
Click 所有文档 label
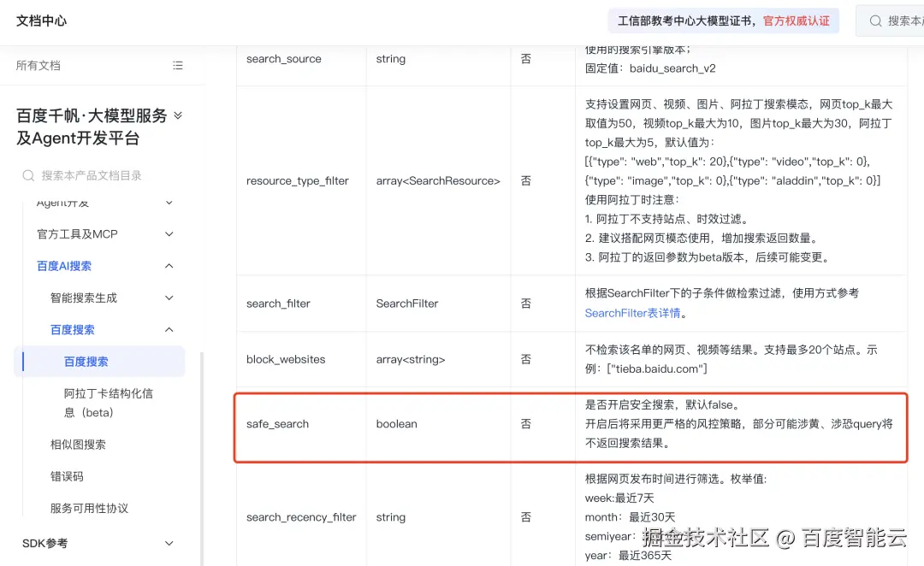tap(38, 65)
